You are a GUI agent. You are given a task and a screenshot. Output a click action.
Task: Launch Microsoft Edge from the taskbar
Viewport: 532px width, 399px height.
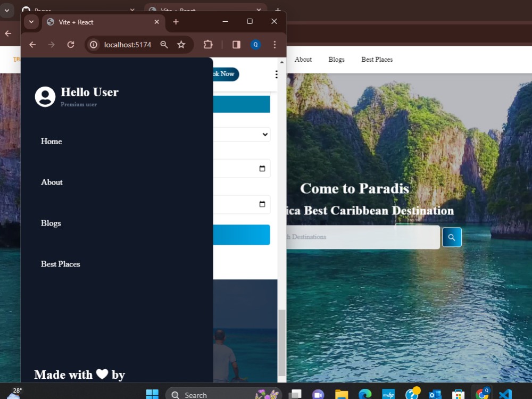[x=365, y=394]
